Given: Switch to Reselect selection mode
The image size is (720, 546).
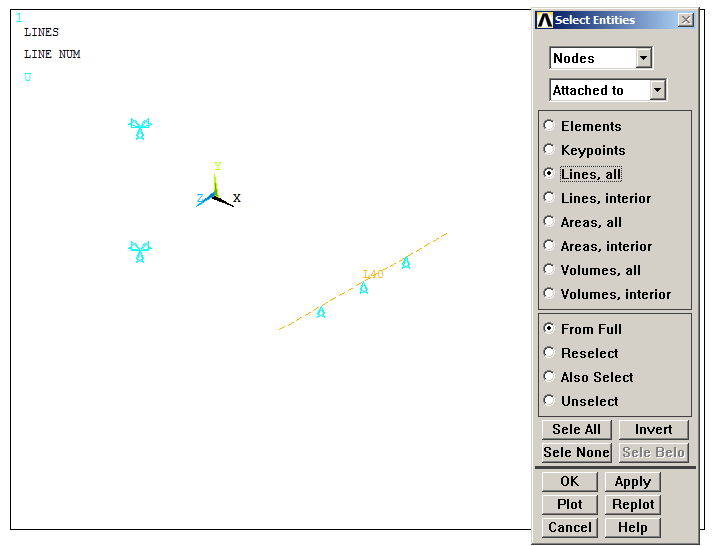Looking at the screenshot, I should (549, 352).
